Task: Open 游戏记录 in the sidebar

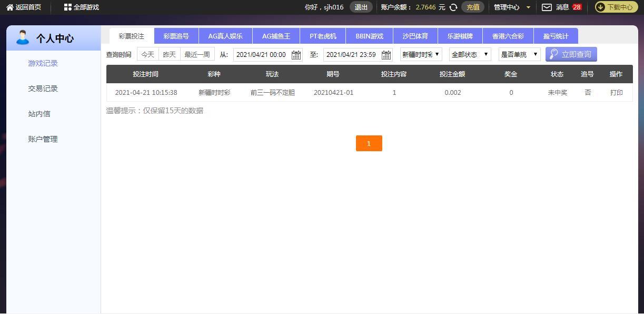Action: pos(43,63)
